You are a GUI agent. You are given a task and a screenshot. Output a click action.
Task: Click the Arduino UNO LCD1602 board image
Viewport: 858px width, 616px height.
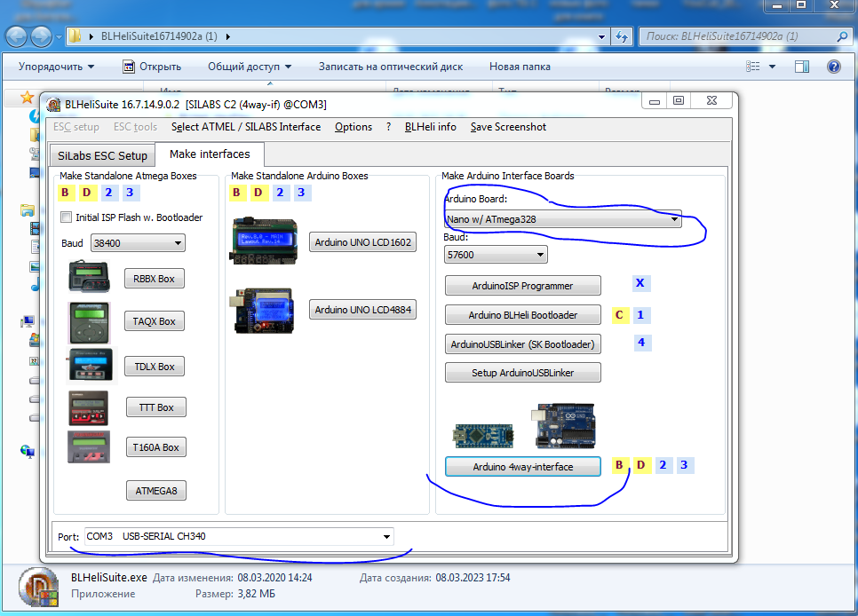tap(266, 241)
